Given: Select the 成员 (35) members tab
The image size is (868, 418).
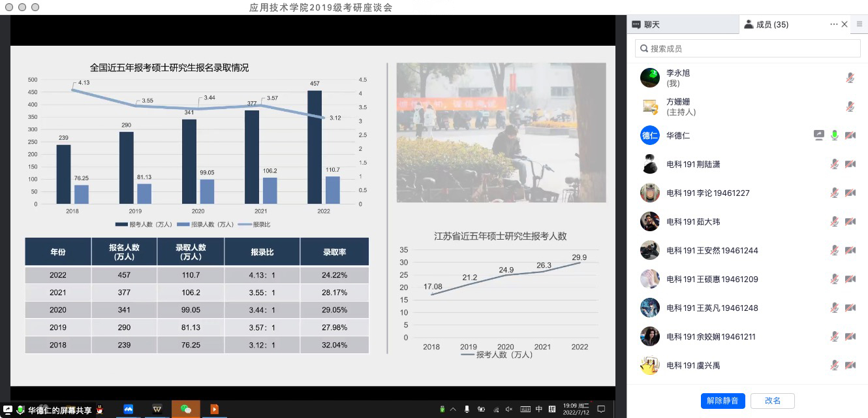Looking at the screenshot, I should coord(766,25).
